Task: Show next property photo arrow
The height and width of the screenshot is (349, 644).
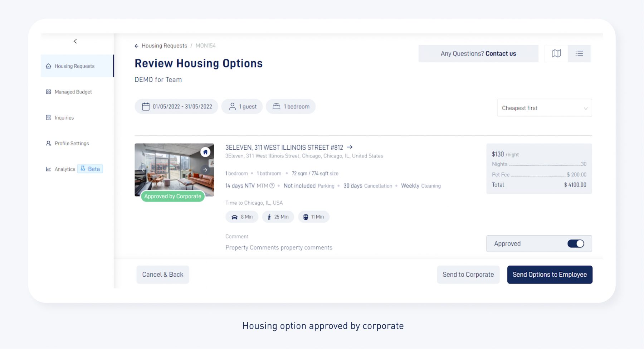Action: tap(205, 170)
